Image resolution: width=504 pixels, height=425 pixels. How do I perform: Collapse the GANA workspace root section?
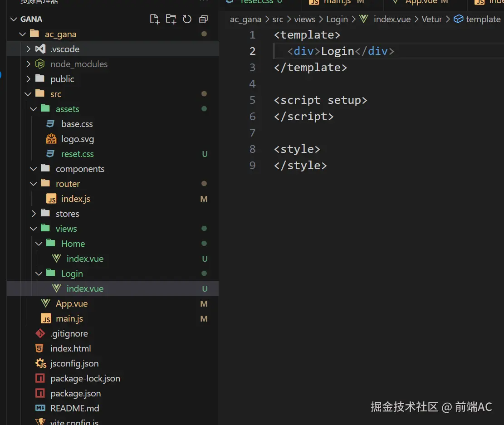point(31,20)
